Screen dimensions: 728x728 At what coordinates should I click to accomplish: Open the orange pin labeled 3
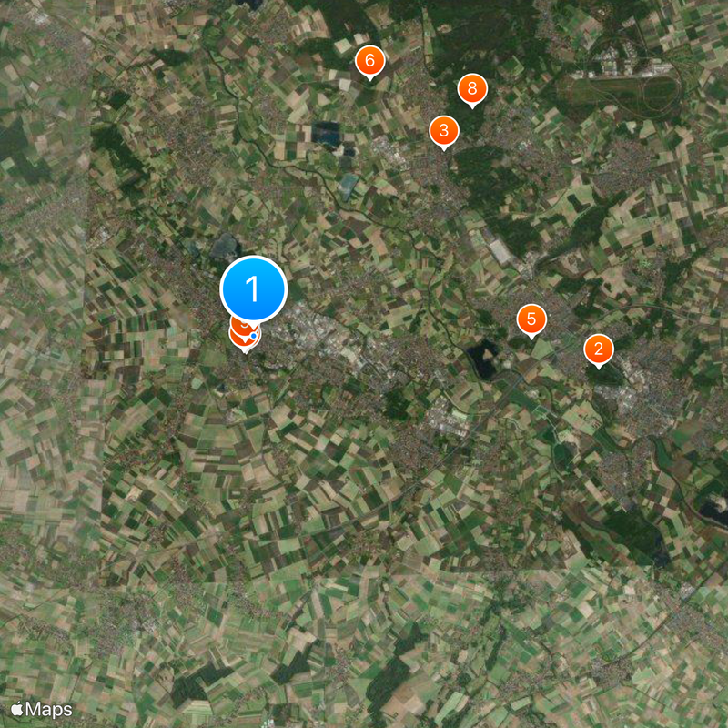[444, 131]
